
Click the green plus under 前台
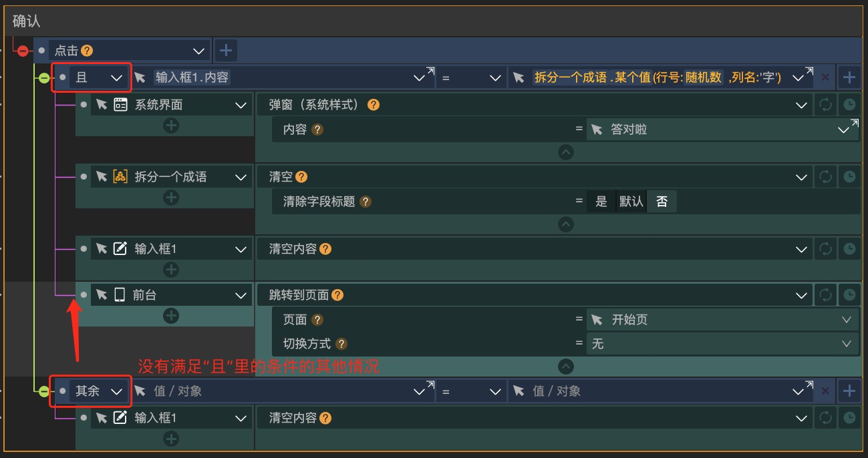pyautogui.click(x=171, y=315)
